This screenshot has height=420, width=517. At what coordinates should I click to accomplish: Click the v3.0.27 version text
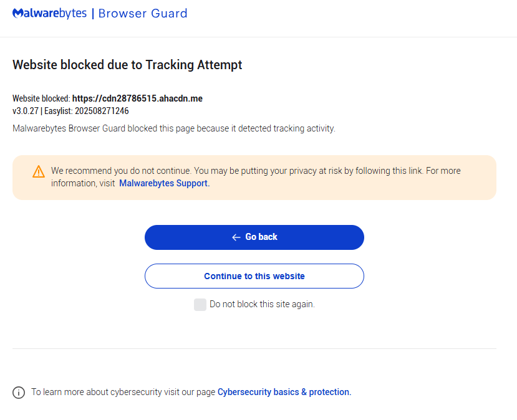click(x=26, y=111)
